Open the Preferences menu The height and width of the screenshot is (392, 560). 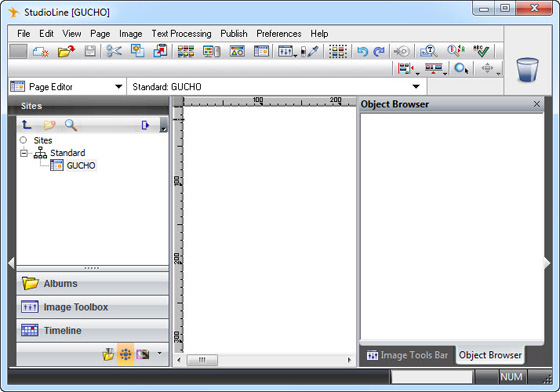(x=279, y=34)
